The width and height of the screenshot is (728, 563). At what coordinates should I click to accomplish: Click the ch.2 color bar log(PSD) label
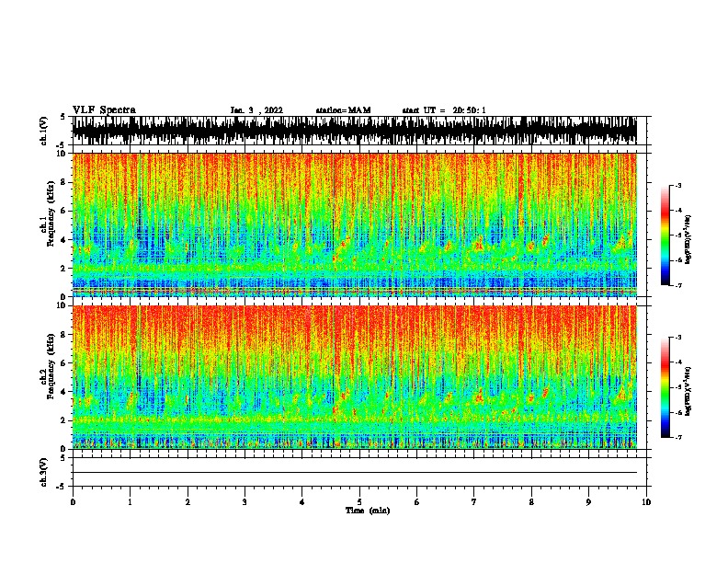click(688, 392)
